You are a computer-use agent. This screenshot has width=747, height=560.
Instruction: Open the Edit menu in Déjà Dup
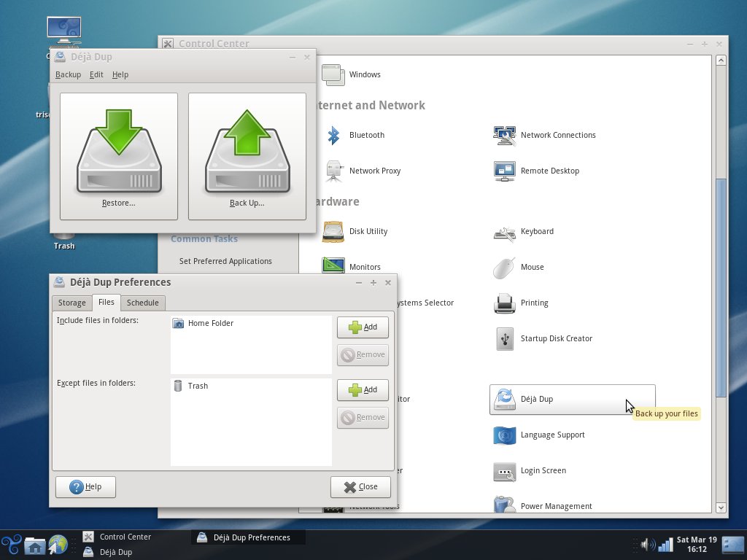click(96, 75)
